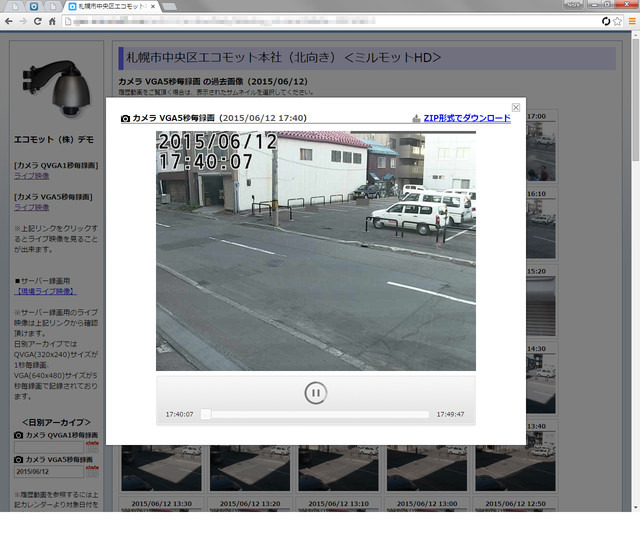
Task: Click the playback seek bar handle
Action: coord(206,414)
